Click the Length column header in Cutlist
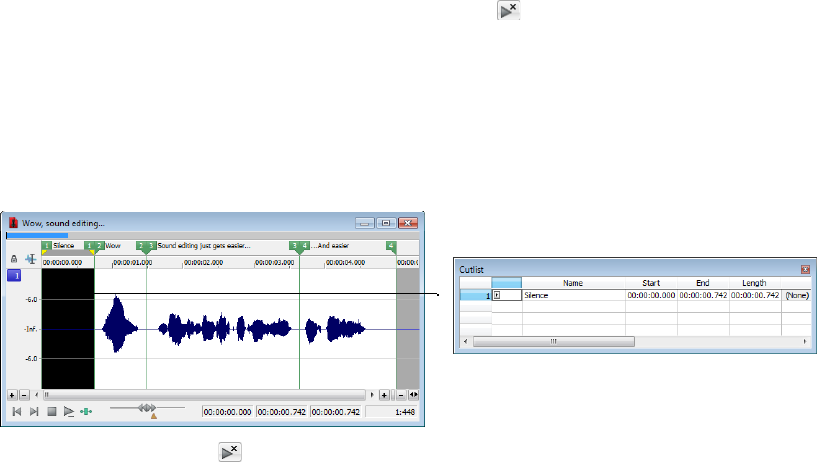Screen dimensions: 817x462 [x=754, y=283]
